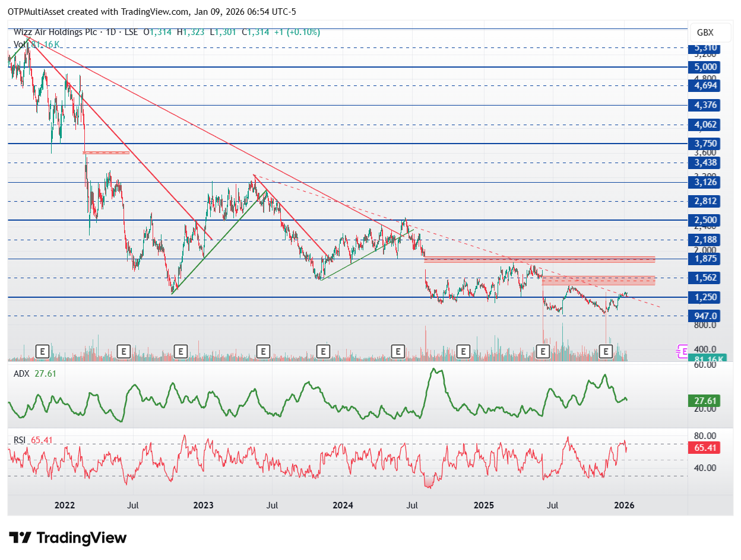Click the 4,694 price level label
The image size is (741, 560).
[x=704, y=85]
